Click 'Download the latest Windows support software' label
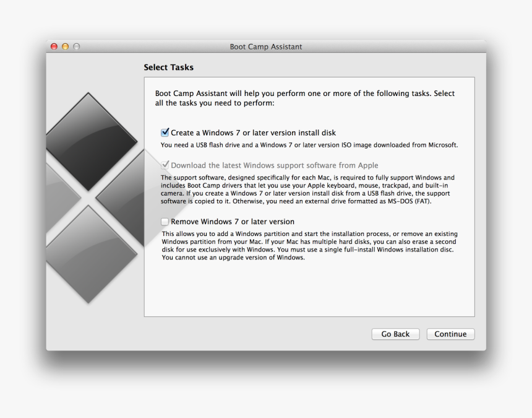 click(275, 165)
